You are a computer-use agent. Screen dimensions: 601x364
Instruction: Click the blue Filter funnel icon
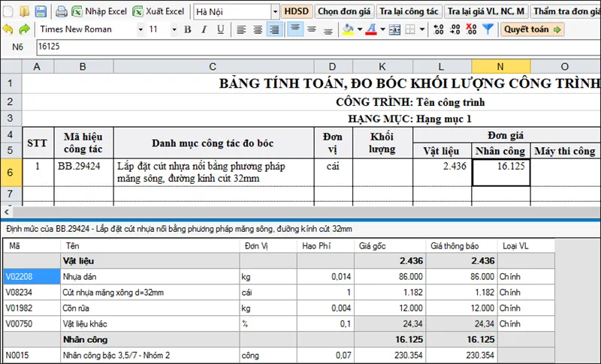click(488, 29)
